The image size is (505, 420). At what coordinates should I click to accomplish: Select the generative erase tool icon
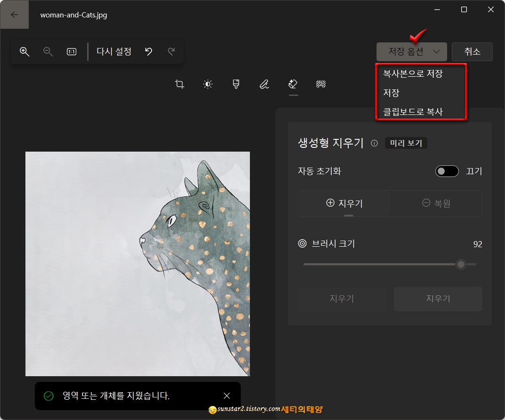coord(293,84)
